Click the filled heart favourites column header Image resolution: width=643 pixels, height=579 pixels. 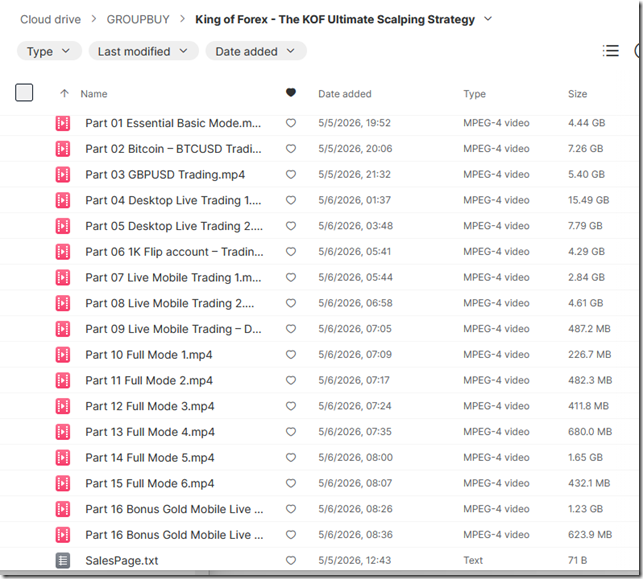[x=291, y=93]
